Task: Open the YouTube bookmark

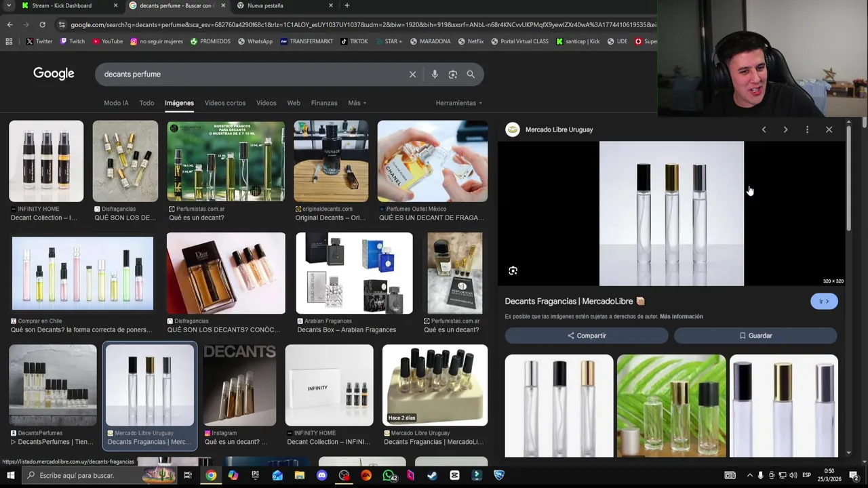Action: [107, 41]
